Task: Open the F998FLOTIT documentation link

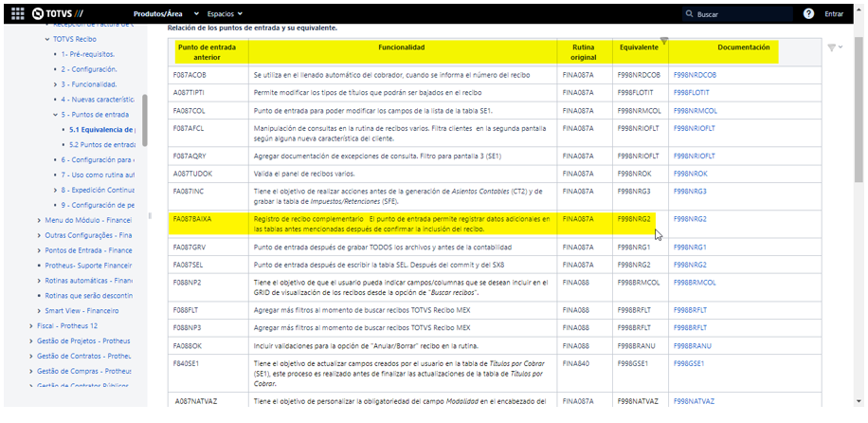Action: pos(692,93)
